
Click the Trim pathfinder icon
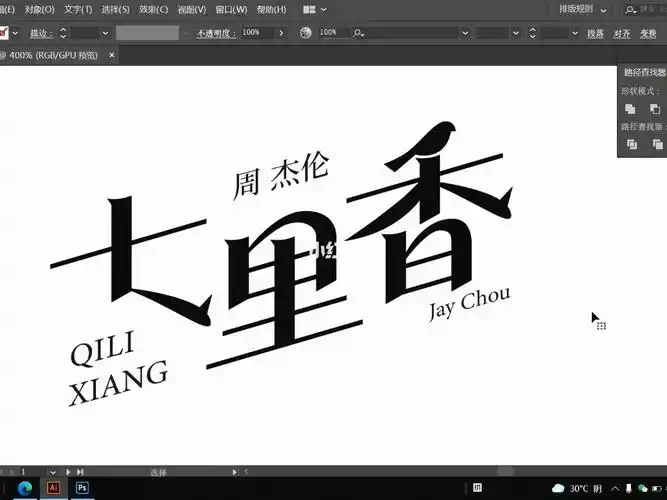(658, 145)
